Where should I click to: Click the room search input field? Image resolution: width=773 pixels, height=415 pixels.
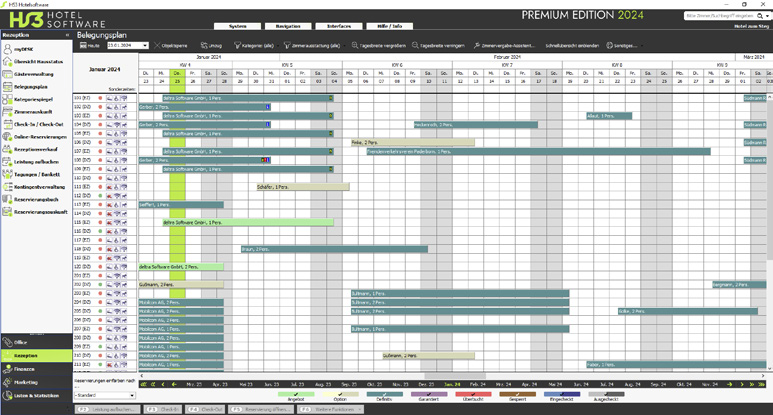pos(720,16)
